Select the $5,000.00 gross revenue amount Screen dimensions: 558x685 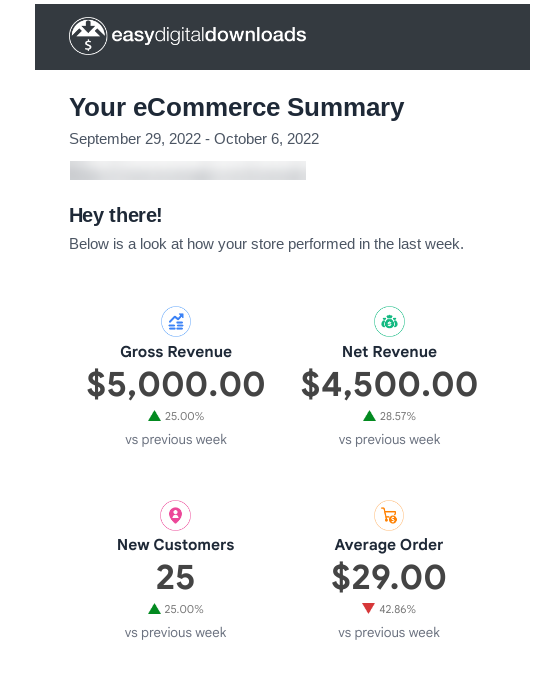(176, 384)
